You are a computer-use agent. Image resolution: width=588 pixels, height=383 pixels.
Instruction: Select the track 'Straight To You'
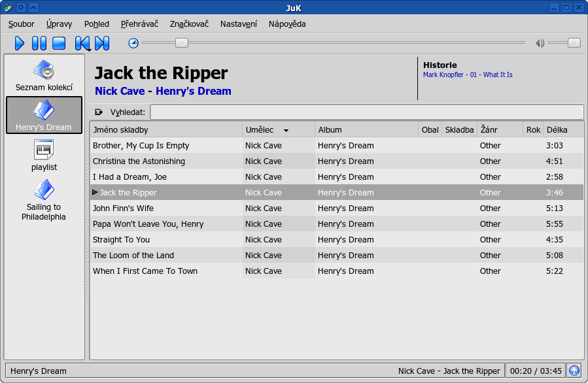tap(336, 240)
